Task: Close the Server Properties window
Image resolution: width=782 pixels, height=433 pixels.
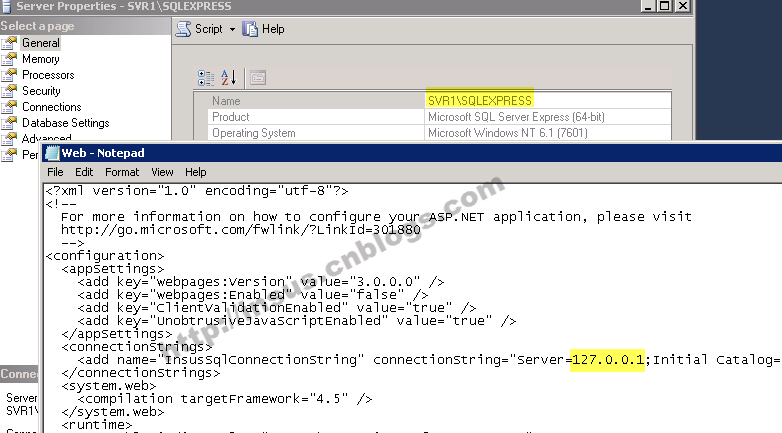Action: (683, 6)
